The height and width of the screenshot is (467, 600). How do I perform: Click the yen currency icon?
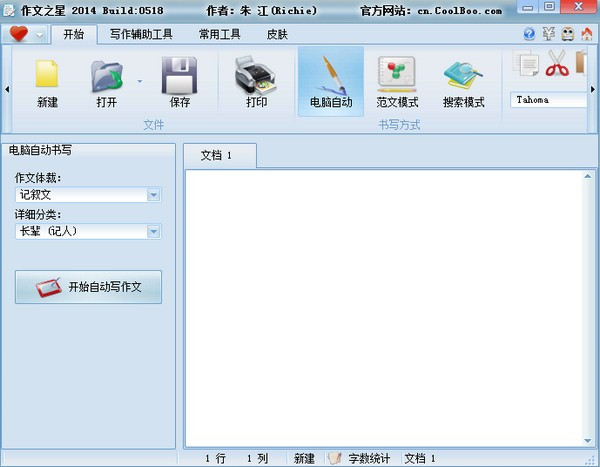point(549,34)
